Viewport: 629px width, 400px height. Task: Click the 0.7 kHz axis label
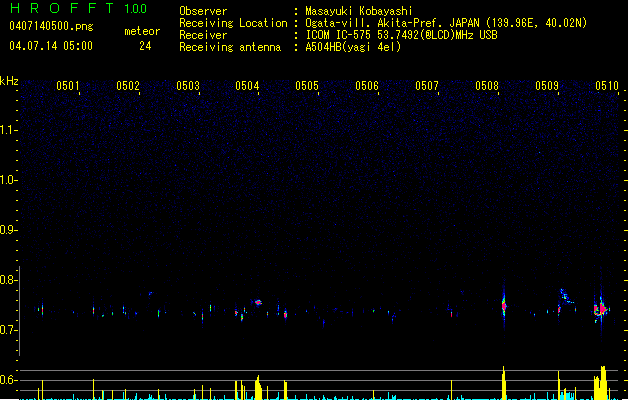coord(8,330)
